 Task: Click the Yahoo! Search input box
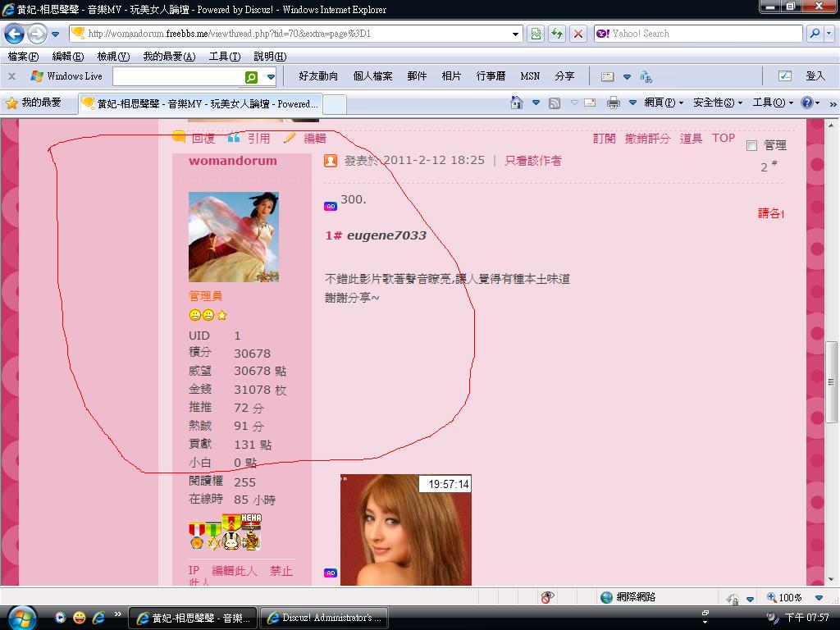698,34
